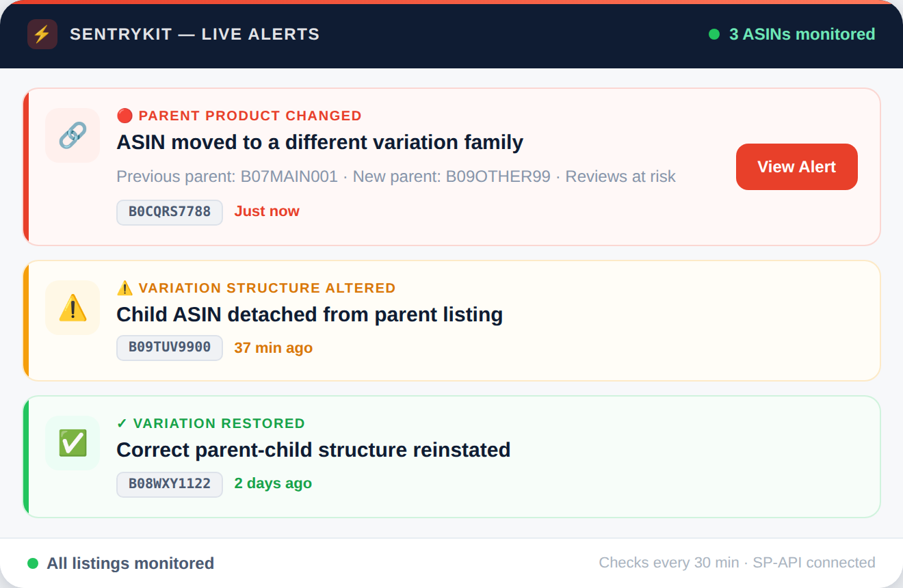Click small warning emoji before Variation Structure Altered
903x588 pixels.
(125, 288)
